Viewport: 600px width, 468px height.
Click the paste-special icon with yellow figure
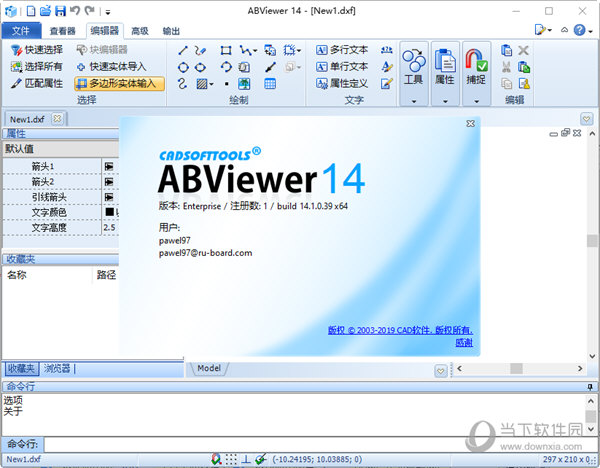[523, 83]
